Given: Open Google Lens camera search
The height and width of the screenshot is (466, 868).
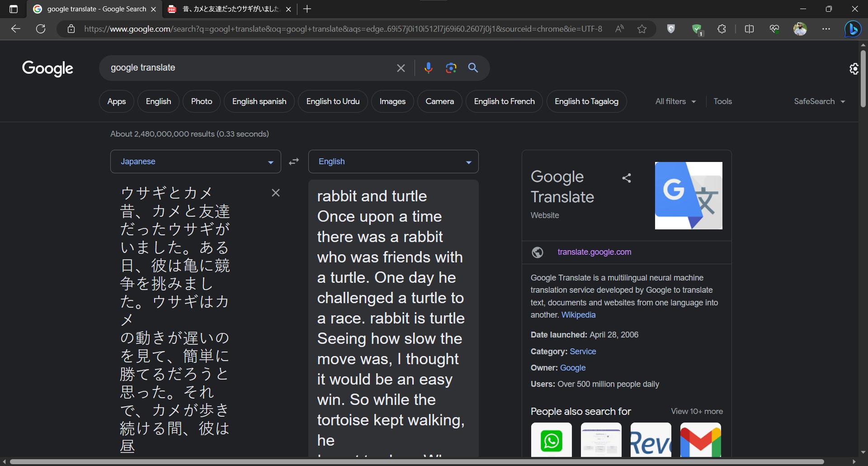Looking at the screenshot, I should [x=450, y=68].
